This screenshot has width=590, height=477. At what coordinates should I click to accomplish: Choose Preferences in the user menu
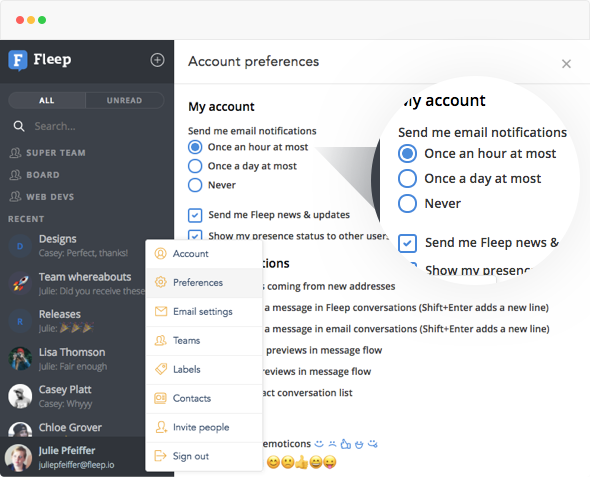click(x=204, y=283)
